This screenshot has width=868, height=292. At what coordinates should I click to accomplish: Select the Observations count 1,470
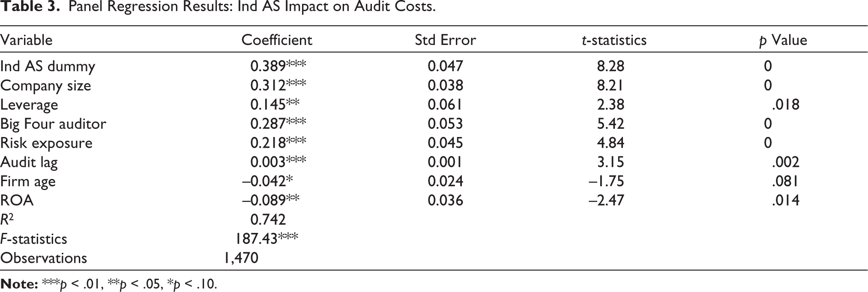[240, 258]
